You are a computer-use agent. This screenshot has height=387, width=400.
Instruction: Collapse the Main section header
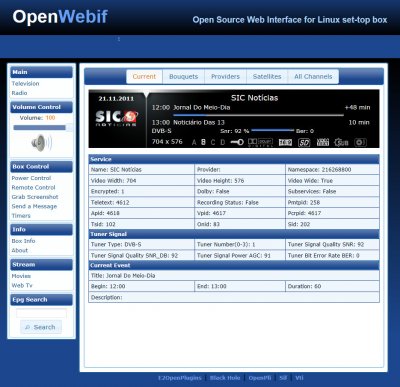[41, 72]
